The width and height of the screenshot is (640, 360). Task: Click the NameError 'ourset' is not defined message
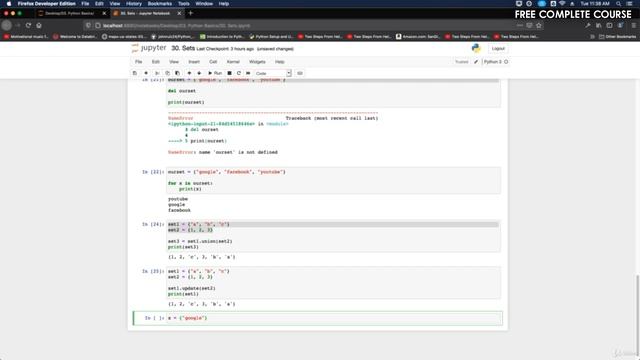coord(223,152)
